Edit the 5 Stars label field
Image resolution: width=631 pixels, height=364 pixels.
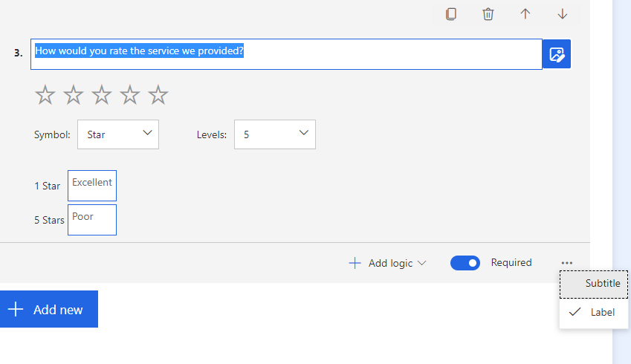[92, 220]
